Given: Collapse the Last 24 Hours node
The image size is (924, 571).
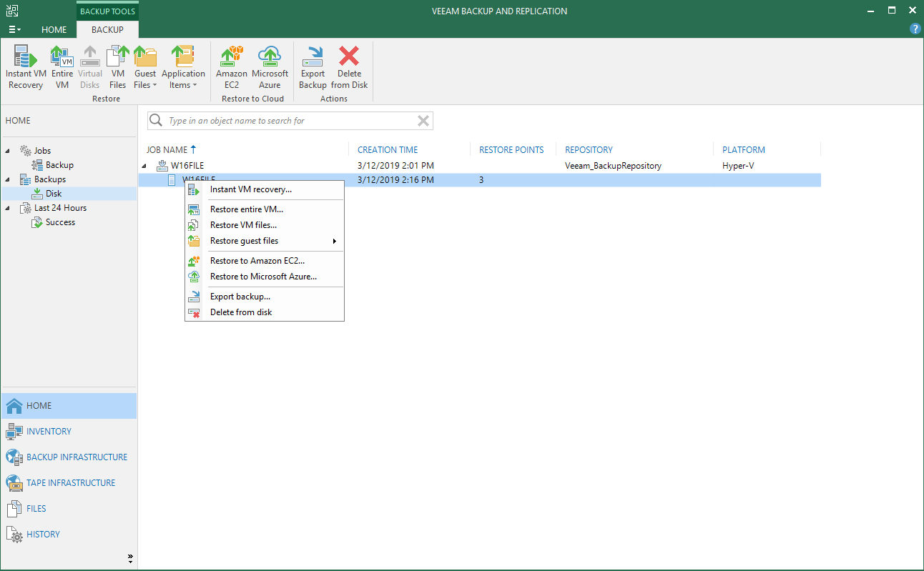Looking at the screenshot, I should tap(9, 208).
